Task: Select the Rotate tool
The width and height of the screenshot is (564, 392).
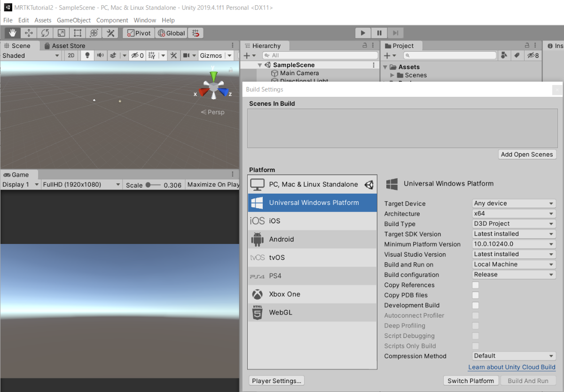Action: pos(45,33)
